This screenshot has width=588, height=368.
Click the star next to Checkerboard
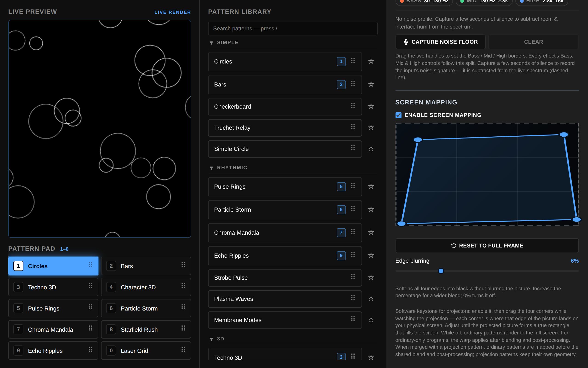pyautogui.click(x=371, y=106)
